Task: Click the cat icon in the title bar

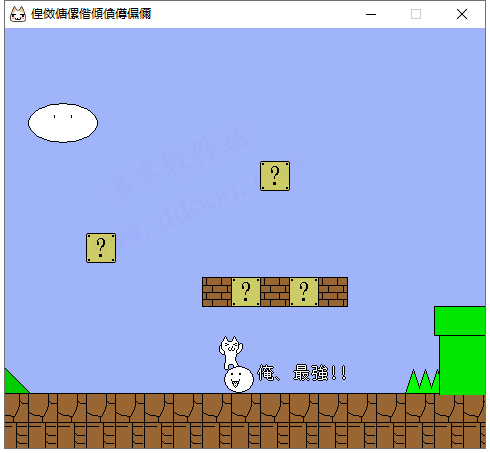Action: click(18, 14)
